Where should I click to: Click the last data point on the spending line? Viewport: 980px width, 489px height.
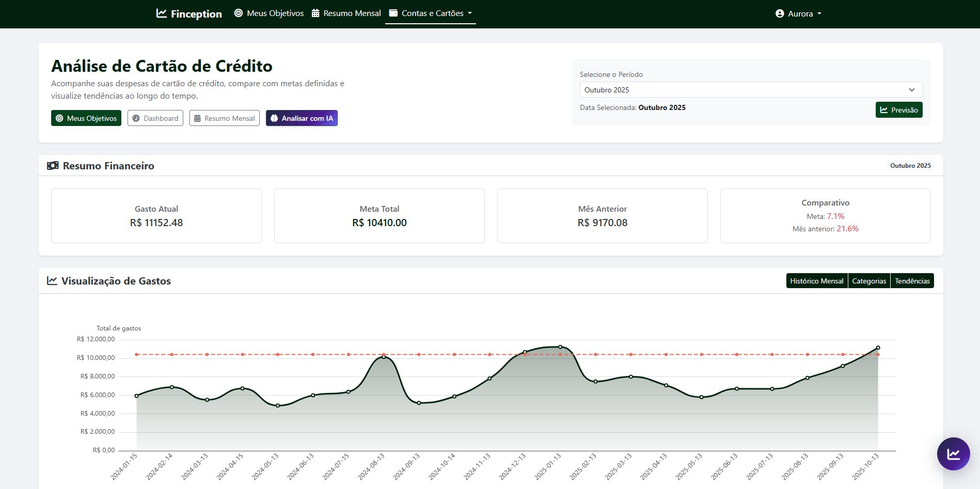(879, 348)
